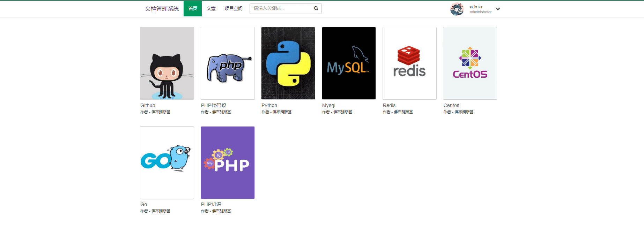The width and height of the screenshot is (644, 251).
Task: Click the author line under PHP知识
Action: pos(216,211)
